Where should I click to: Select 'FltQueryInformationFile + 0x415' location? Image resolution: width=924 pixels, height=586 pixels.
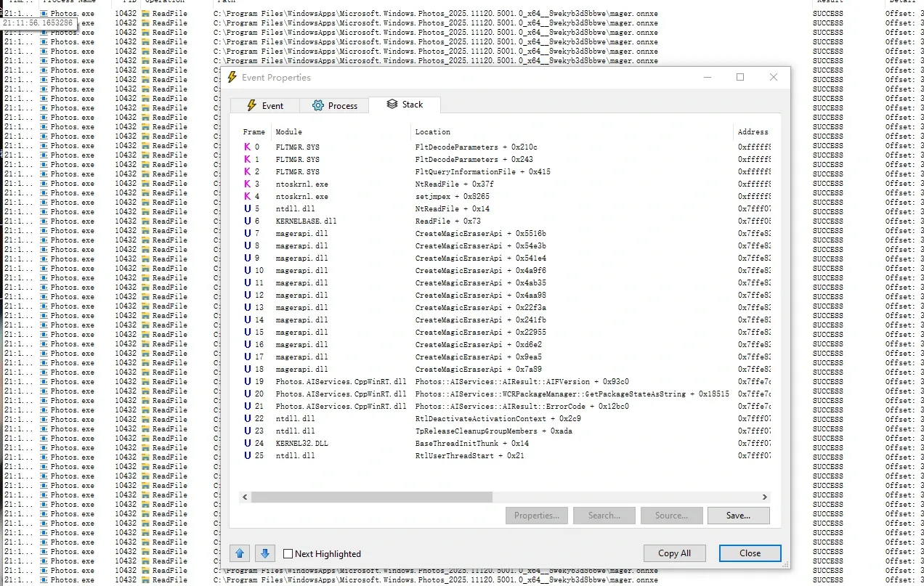483,172
